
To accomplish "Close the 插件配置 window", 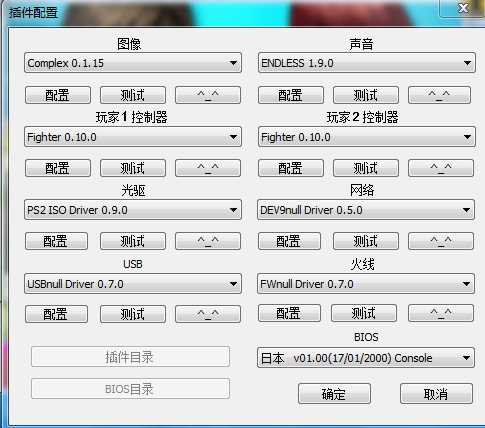I will click(x=463, y=8).
